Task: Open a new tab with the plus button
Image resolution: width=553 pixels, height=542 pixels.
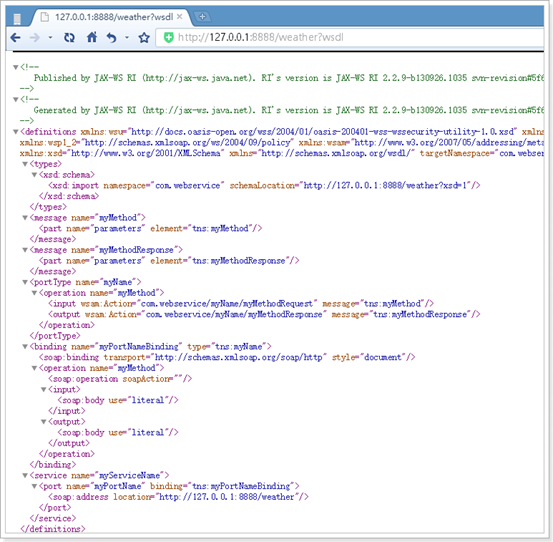Action: pyautogui.click(x=202, y=16)
